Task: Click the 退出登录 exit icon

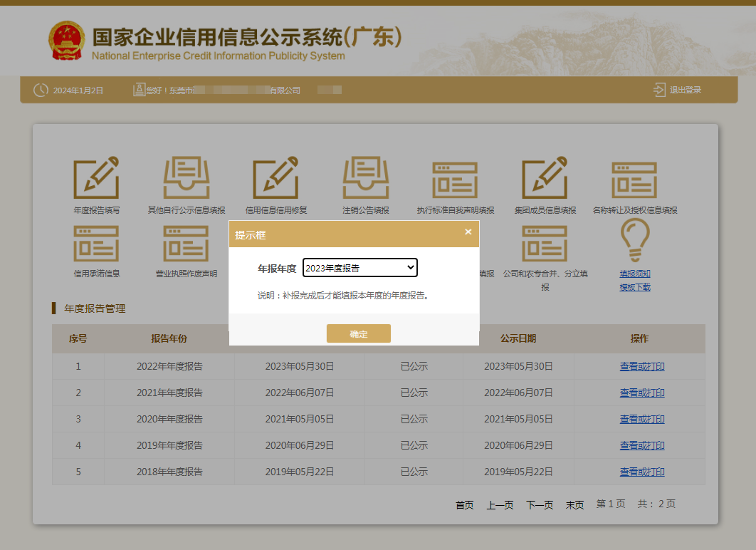Action: [659, 90]
